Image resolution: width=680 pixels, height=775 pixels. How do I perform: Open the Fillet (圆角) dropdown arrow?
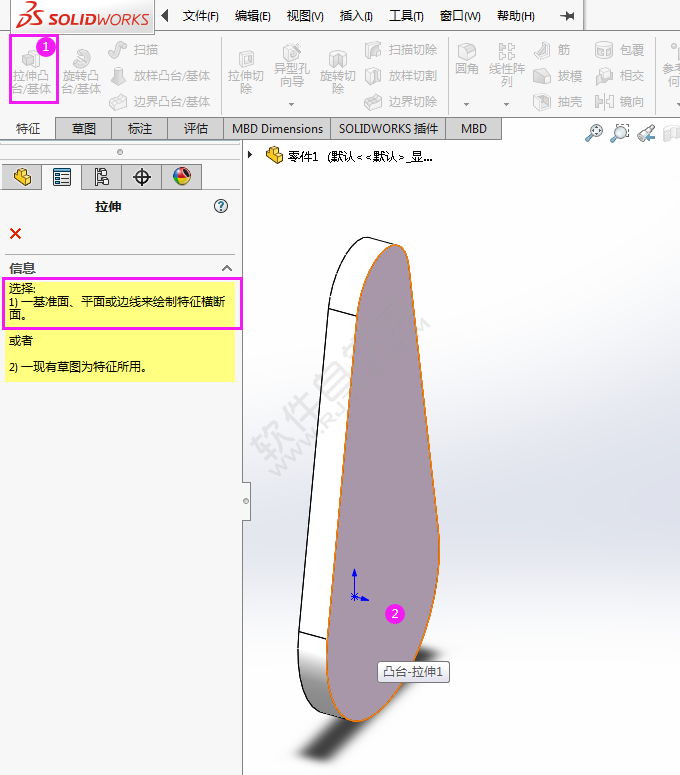pyautogui.click(x=467, y=104)
